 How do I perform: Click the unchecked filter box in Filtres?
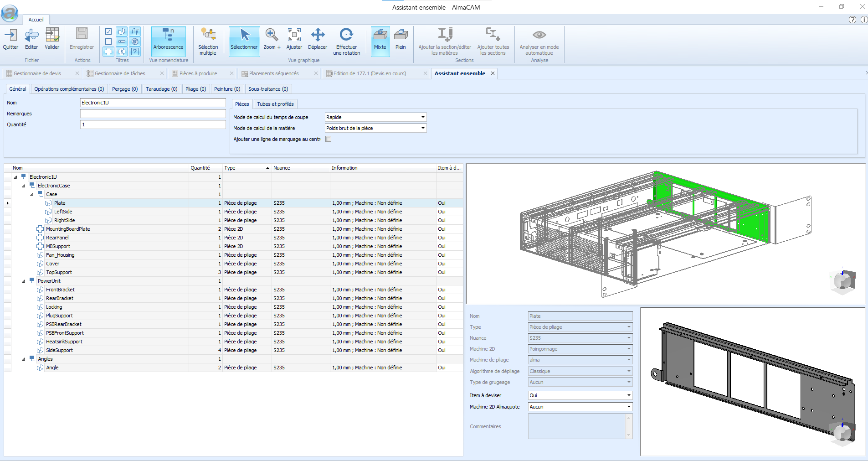coord(108,41)
